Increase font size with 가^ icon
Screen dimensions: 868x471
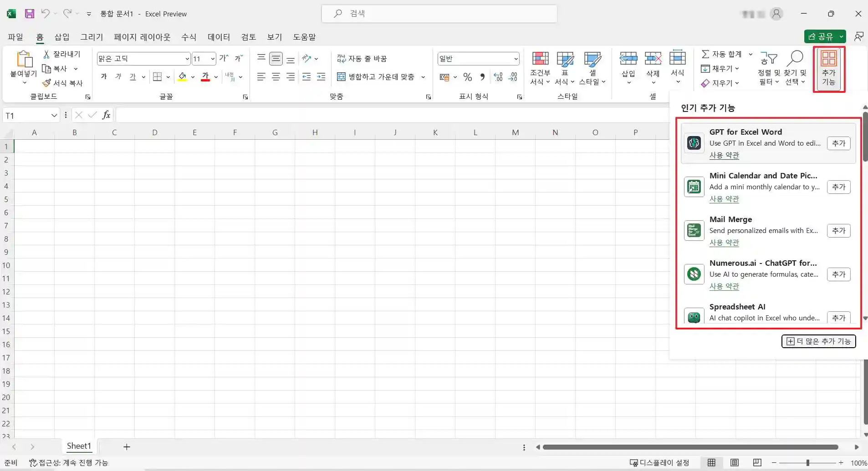click(x=224, y=58)
